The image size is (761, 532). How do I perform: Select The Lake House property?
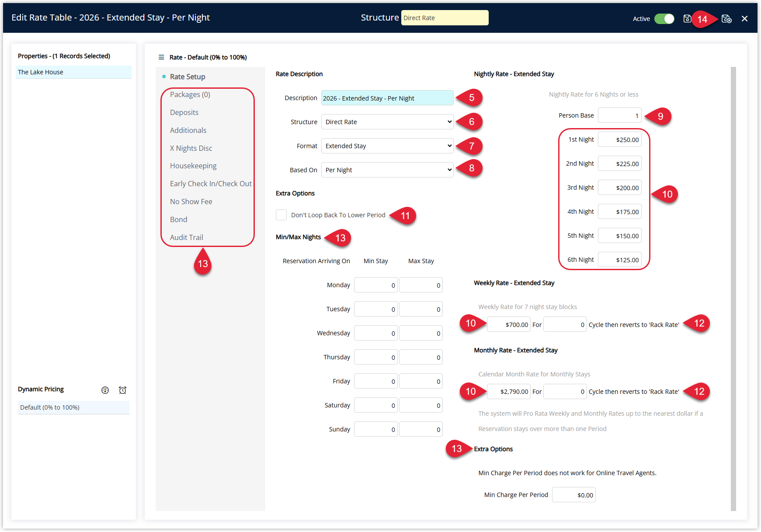click(73, 72)
